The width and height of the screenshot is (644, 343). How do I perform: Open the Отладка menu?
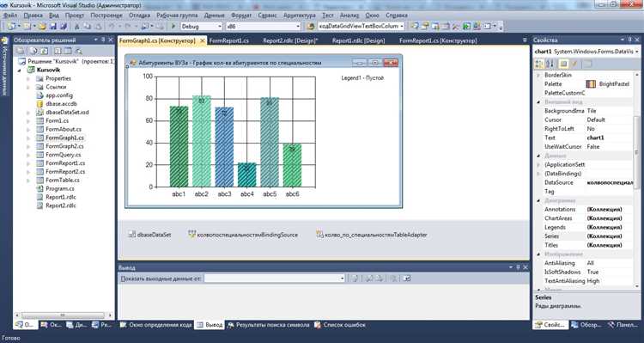click(140, 15)
